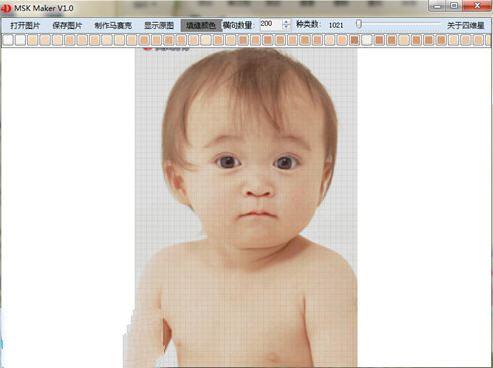
Task: Open the 关于四维星 about item
Action: point(465,25)
